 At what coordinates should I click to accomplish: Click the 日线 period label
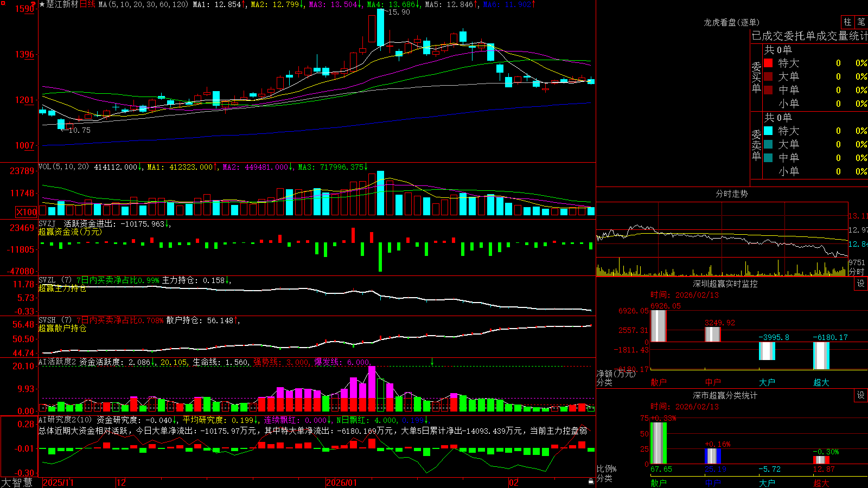coord(87,4)
